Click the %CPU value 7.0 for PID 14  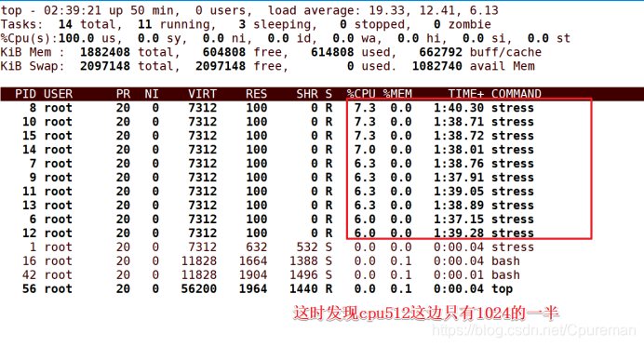point(365,150)
